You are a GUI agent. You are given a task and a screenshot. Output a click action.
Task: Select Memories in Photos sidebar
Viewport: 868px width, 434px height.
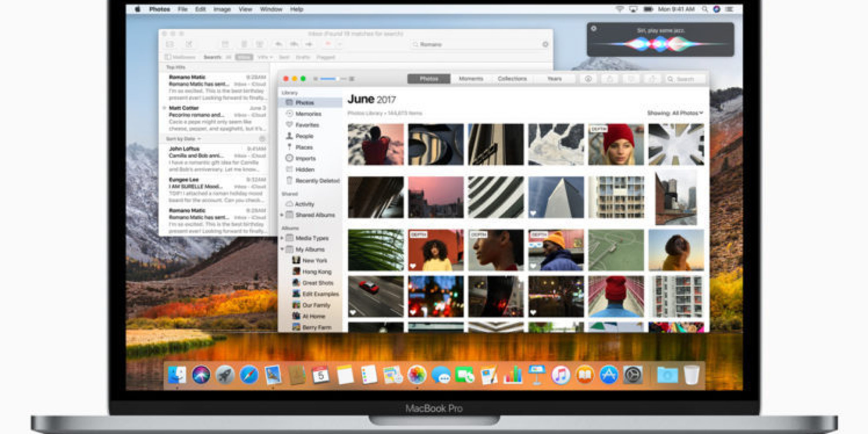pos(310,114)
